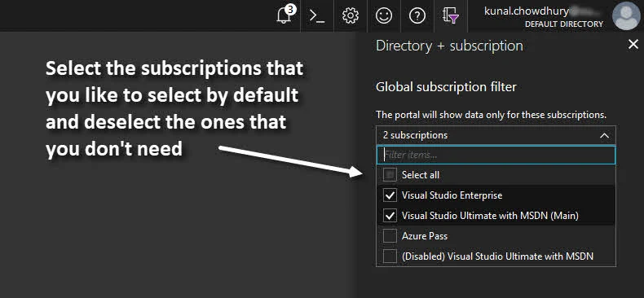This screenshot has width=644, height=298.
Task: Click the Filter items search box
Action: [496, 156]
